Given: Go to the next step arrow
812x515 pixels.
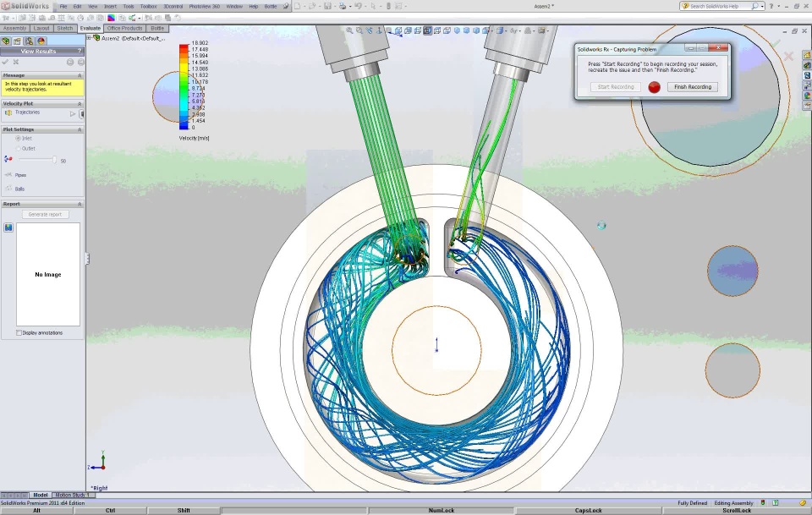Looking at the screenshot, I should click(x=80, y=62).
